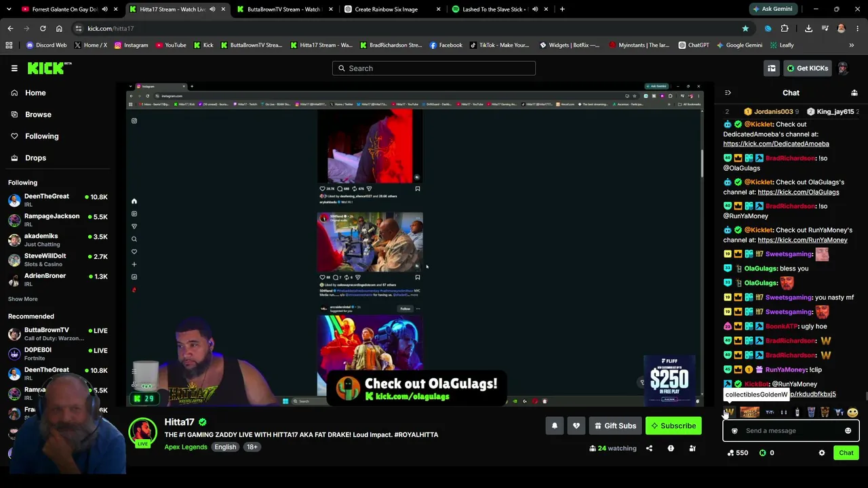Open the https://kick.com/DedicatedAmoeba link in chat
The width and height of the screenshot is (868, 488).
(776, 144)
